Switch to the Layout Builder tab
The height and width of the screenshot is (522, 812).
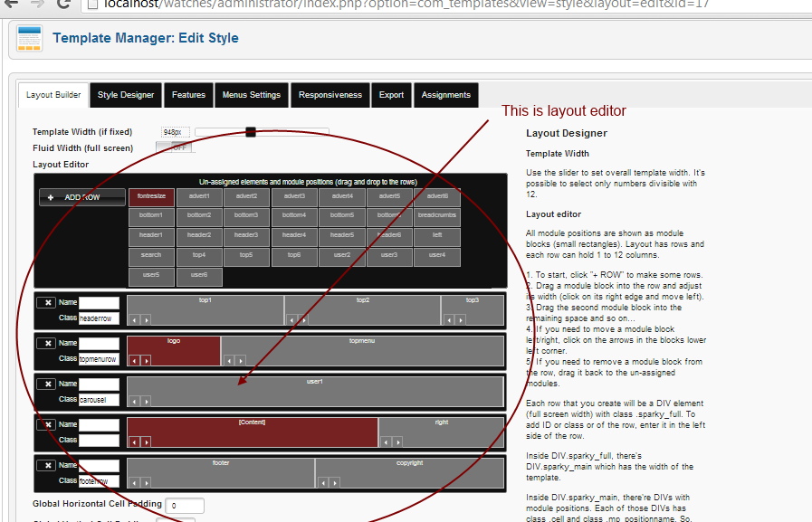53,95
